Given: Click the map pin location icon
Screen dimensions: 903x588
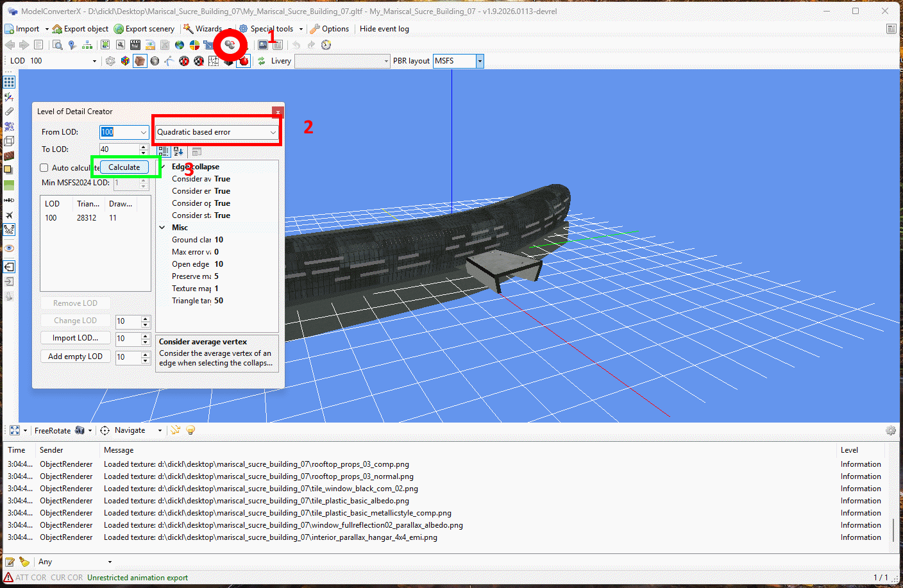Looking at the screenshot, I should 72,45.
